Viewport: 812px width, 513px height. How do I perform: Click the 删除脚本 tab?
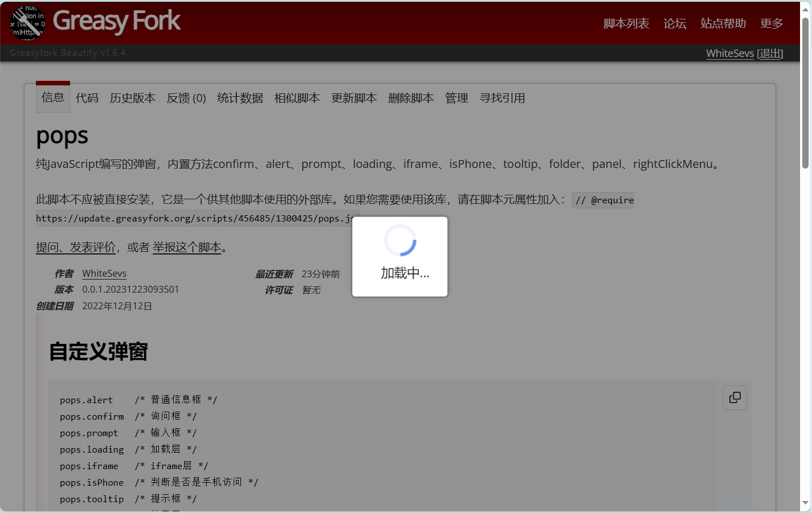[x=411, y=98]
